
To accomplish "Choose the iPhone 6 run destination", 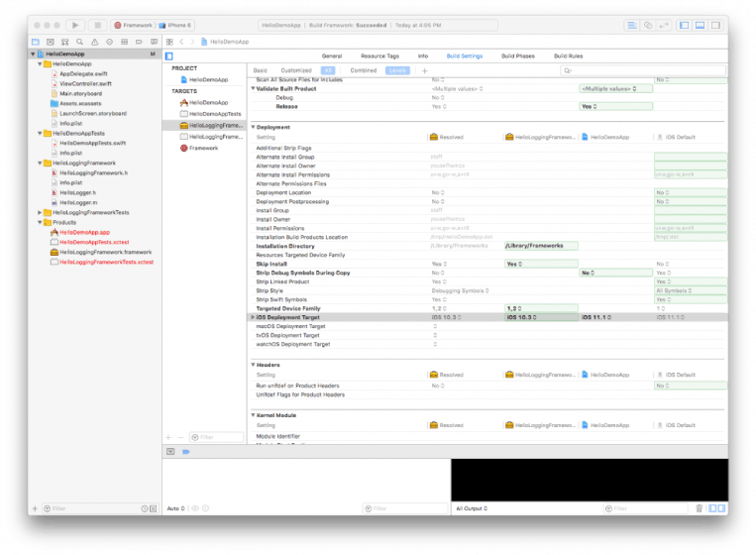I will (x=175, y=25).
